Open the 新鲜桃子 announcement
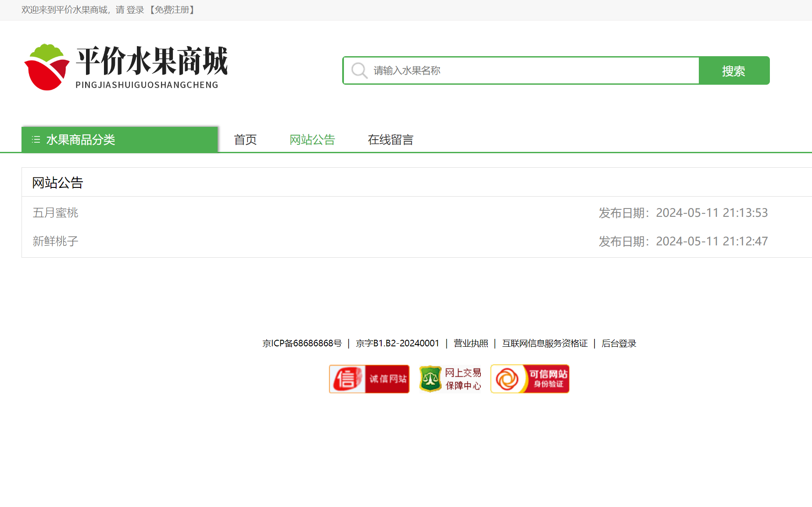 click(x=55, y=241)
